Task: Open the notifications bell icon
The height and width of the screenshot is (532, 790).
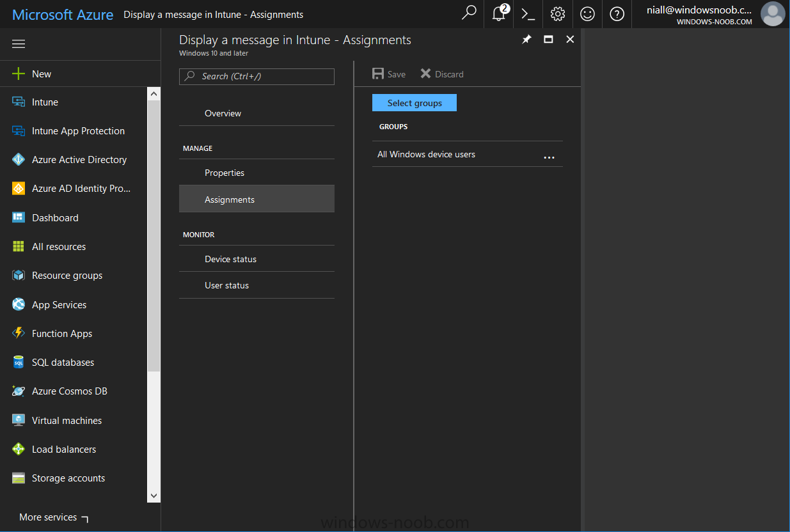Action: pyautogui.click(x=499, y=13)
